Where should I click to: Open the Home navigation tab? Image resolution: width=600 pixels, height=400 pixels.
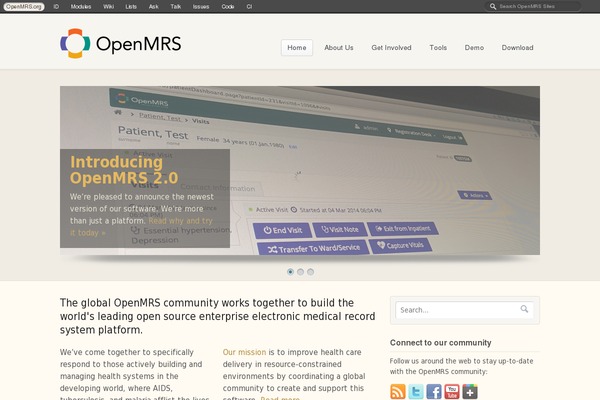(297, 47)
